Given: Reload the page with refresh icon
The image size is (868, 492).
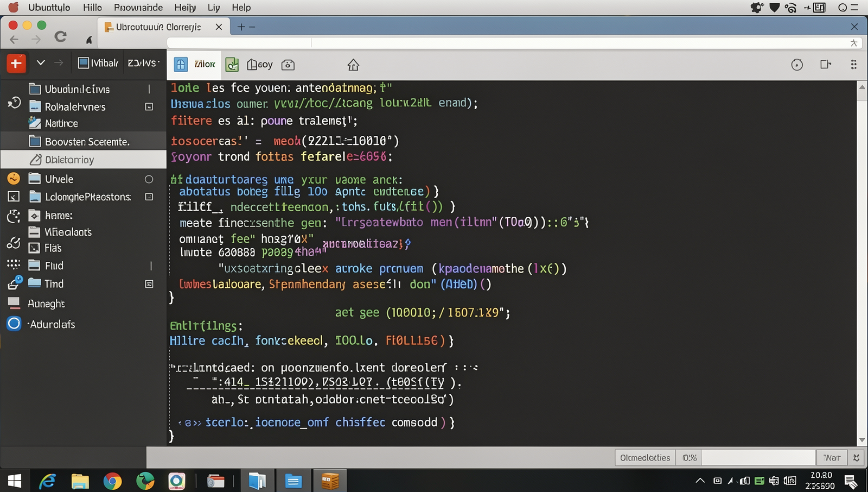Looking at the screenshot, I should pyautogui.click(x=60, y=36).
